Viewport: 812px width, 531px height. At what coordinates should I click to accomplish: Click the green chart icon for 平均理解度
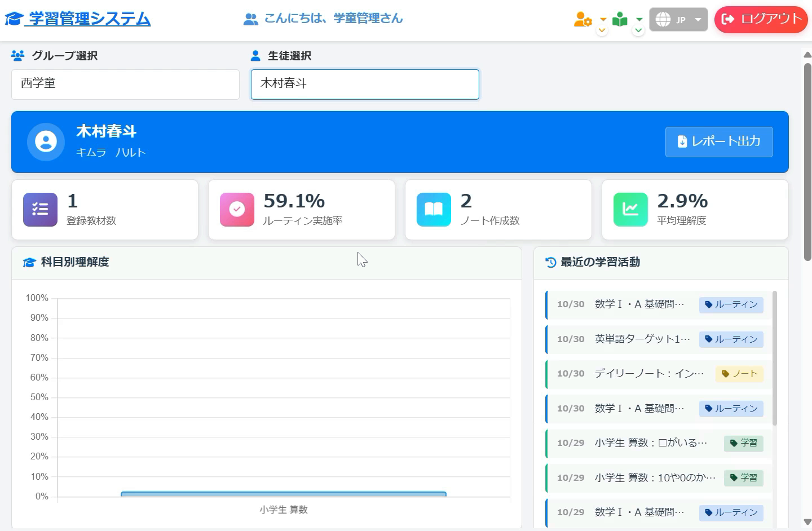630,210
